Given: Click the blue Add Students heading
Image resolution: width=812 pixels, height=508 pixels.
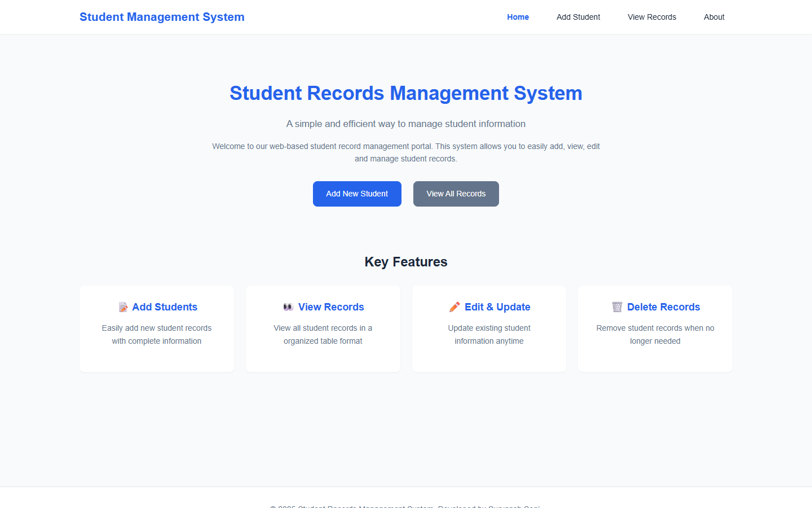Looking at the screenshot, I should click(x=165, y=306).
